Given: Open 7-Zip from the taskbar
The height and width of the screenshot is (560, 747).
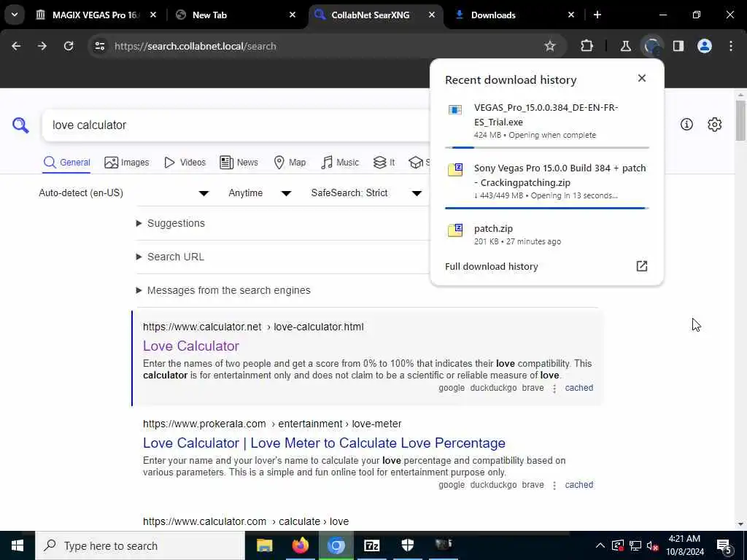Looking at the screenshot, I should tap(371, 545).
